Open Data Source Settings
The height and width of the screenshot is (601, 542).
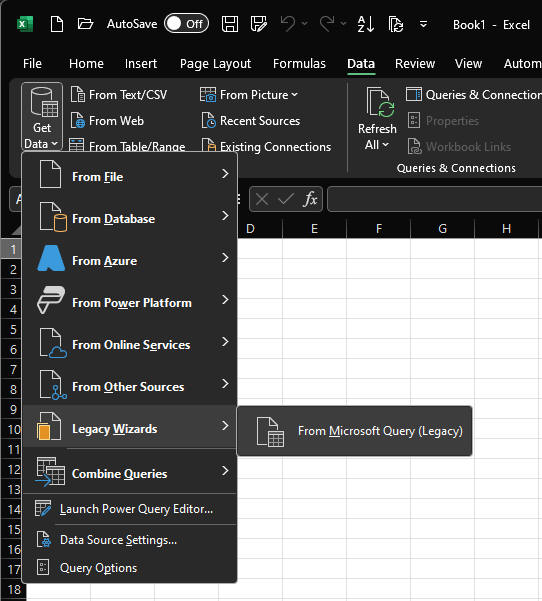[x=130, y=540]
